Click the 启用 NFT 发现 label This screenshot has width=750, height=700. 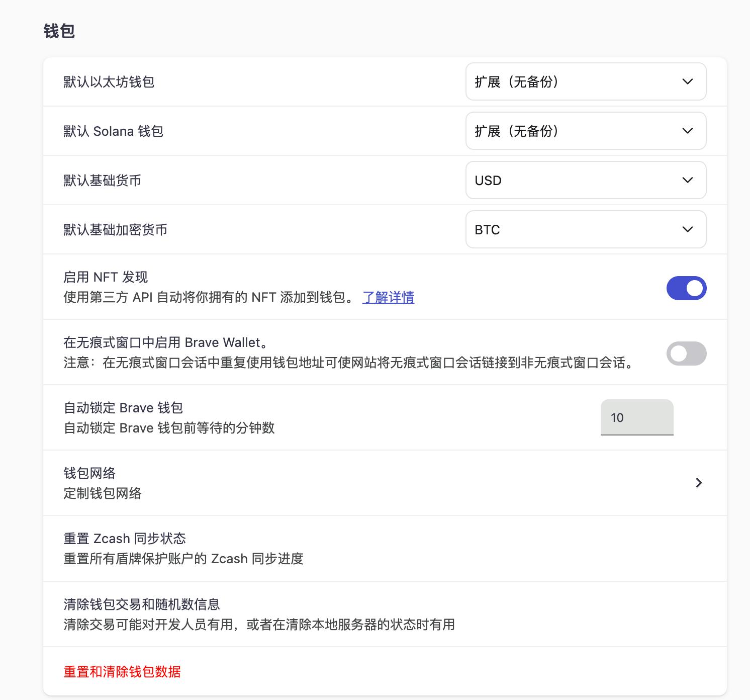pos(106,277)
